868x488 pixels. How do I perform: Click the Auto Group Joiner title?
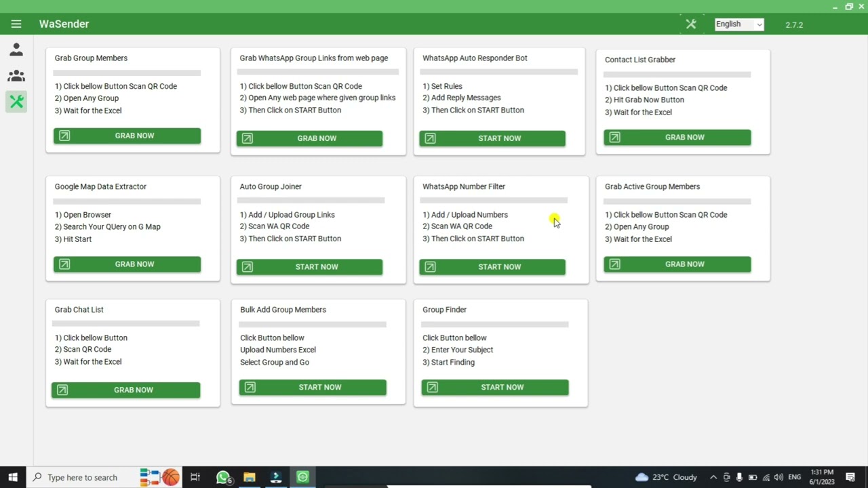pos(271,186)
